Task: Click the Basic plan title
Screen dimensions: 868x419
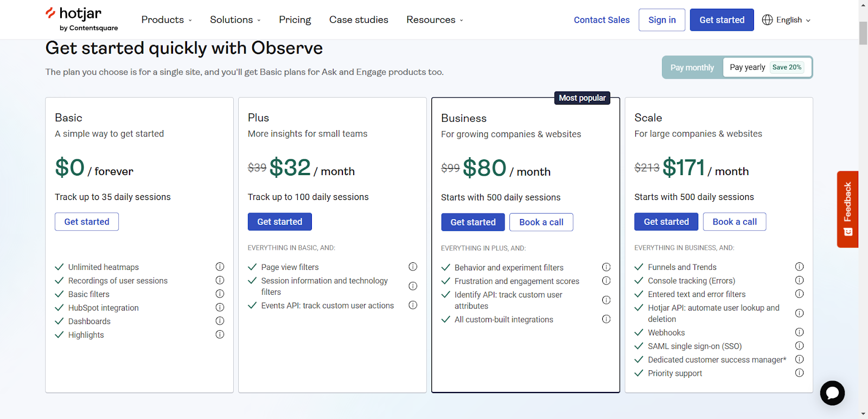Action: (68, 118)
